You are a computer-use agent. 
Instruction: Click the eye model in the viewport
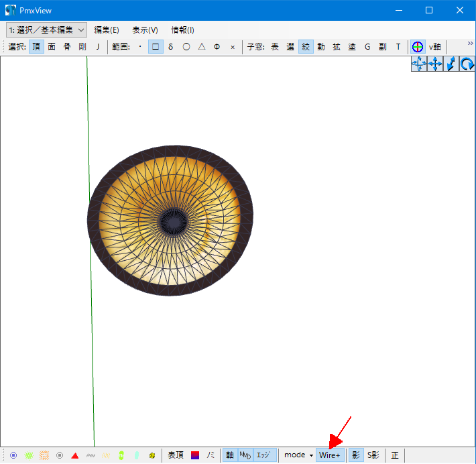[x=170, y=221]
